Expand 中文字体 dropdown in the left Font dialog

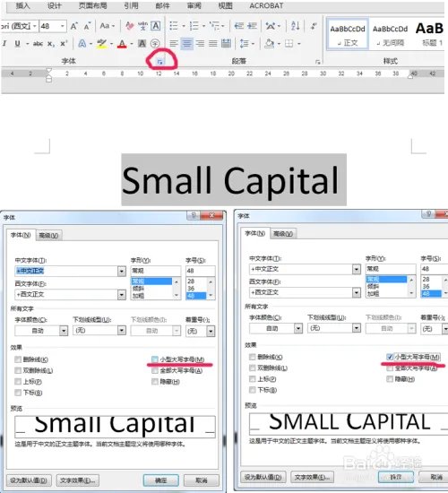122,271
